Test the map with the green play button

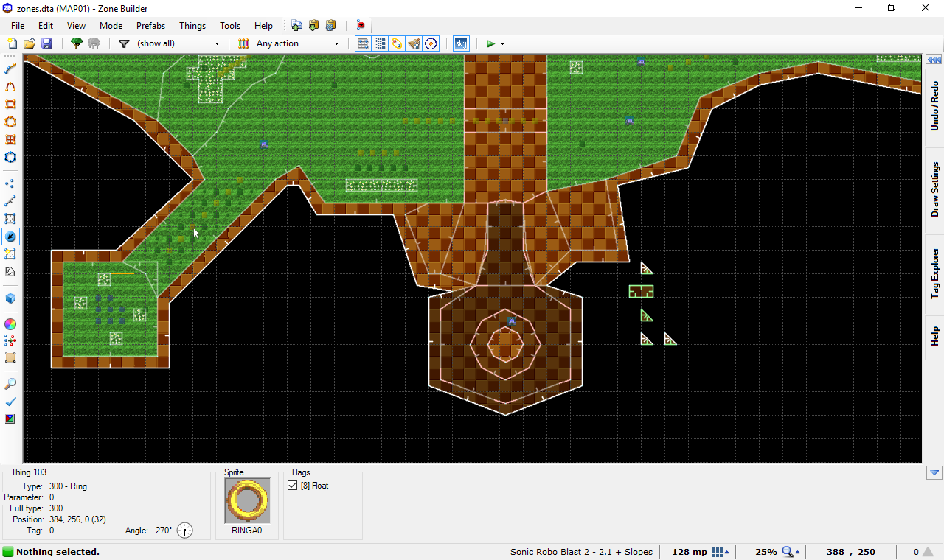(491, 43)
